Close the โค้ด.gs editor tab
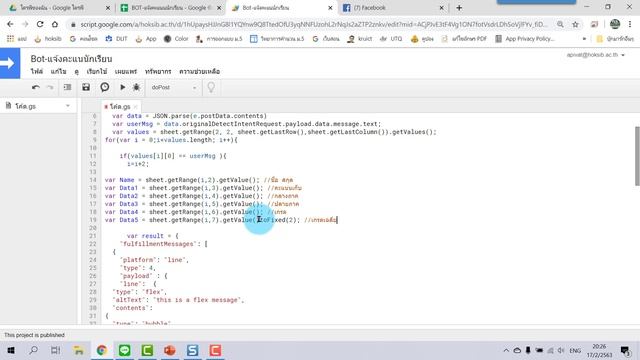Image resolution: width=640 pixels, height=360 pixels. tap(135, 107)
